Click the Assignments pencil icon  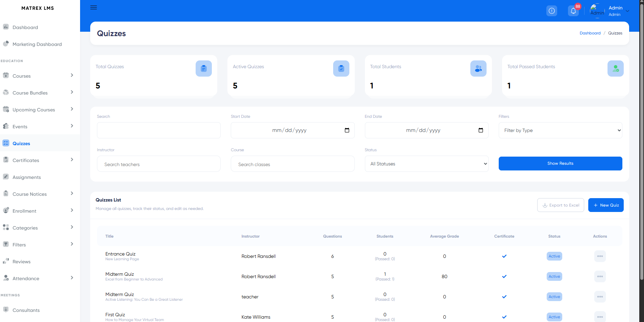coord(6,177)
